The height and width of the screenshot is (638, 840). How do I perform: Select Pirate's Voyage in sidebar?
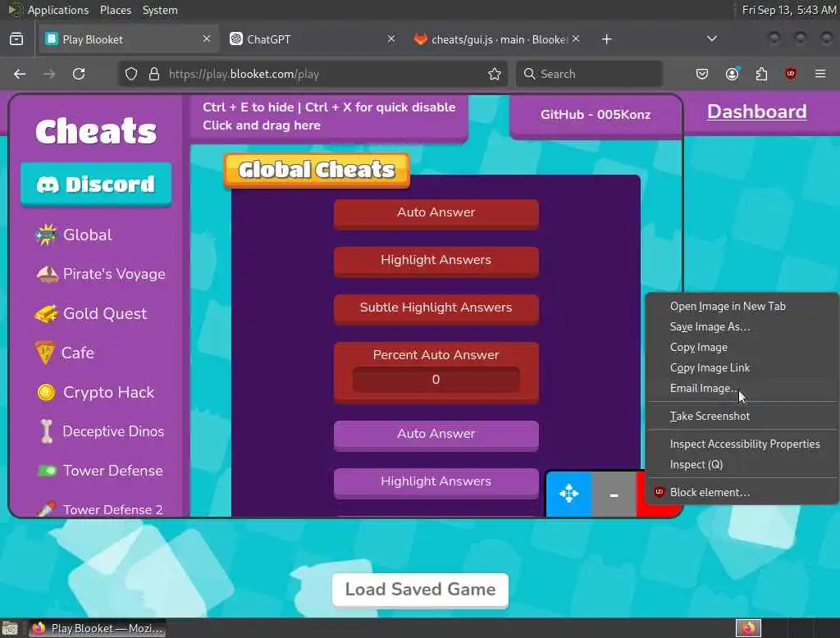click(100, 274)
